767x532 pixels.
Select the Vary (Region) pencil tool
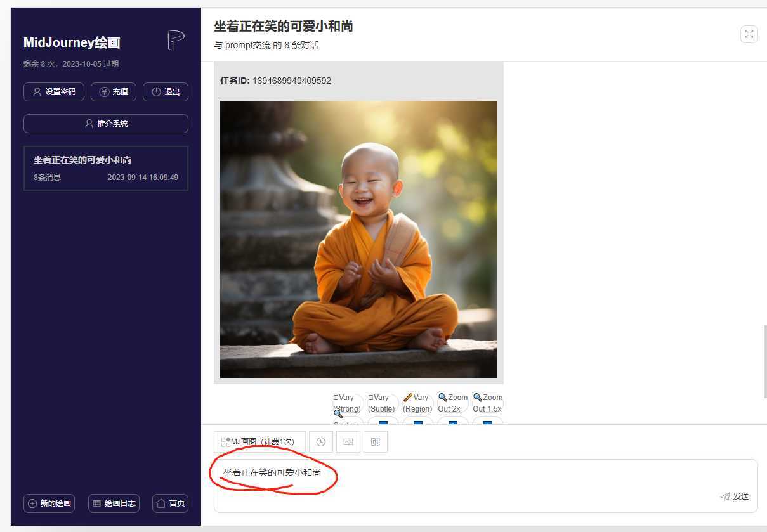coord(417,402)
